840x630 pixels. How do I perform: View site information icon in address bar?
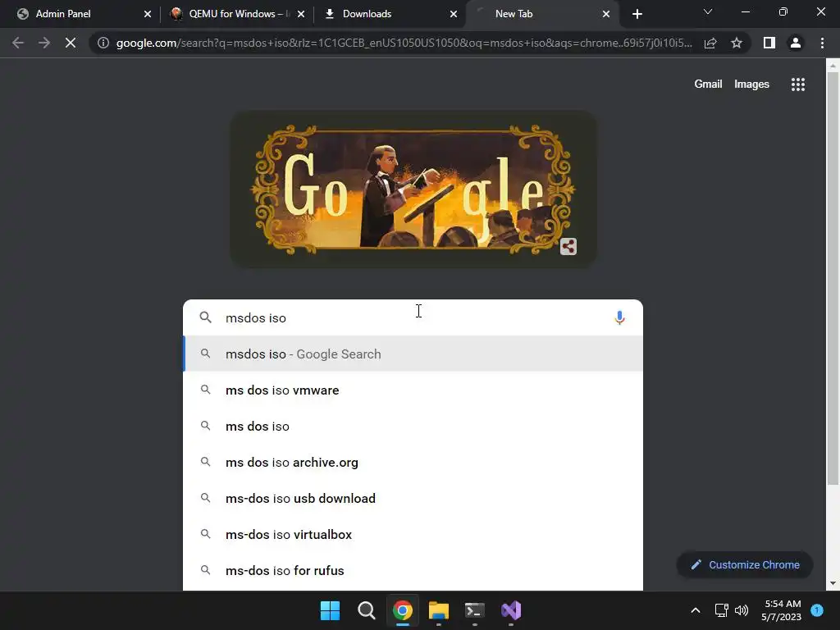[x=103, y=43]
